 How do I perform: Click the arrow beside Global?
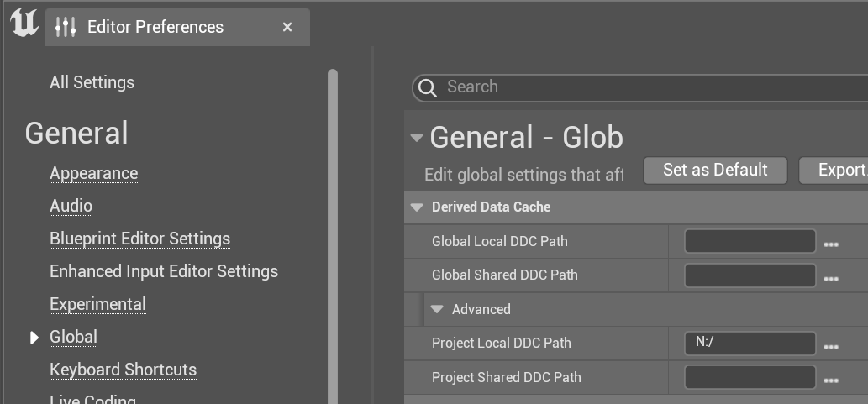(x=34, y=337)
